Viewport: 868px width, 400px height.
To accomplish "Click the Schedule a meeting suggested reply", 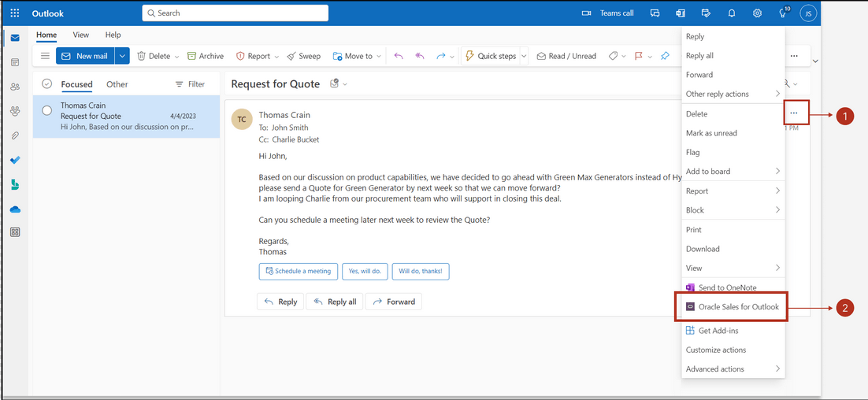I will point(299,271).
